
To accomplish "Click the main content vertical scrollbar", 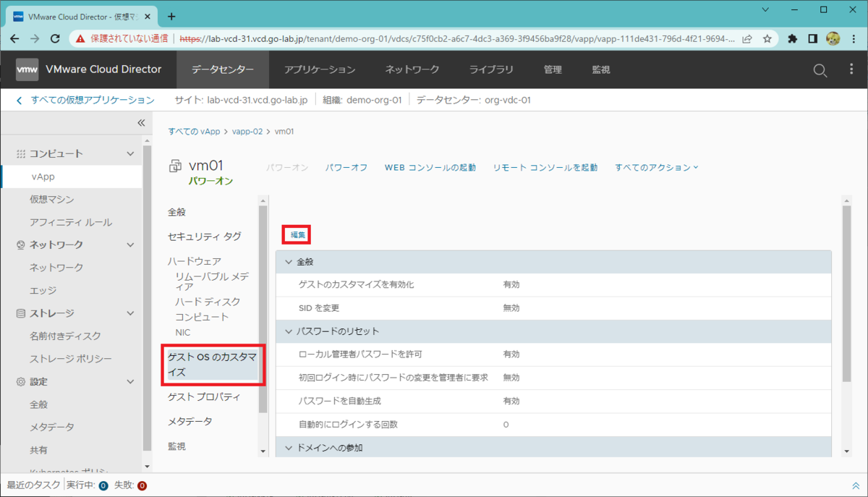I will [x=846, y=293].
